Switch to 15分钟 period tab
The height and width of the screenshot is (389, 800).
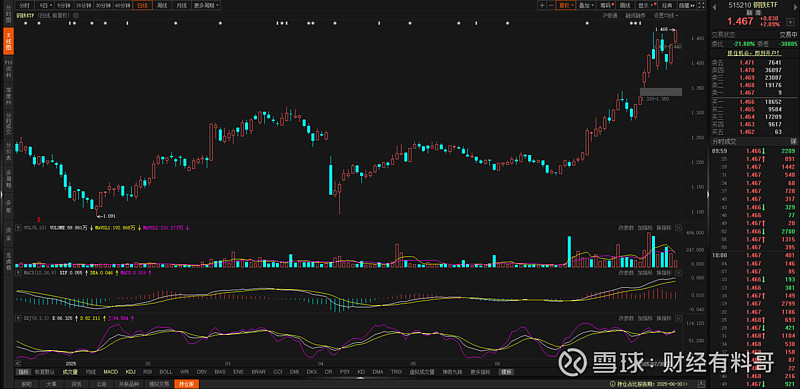(x=83, y=5)
